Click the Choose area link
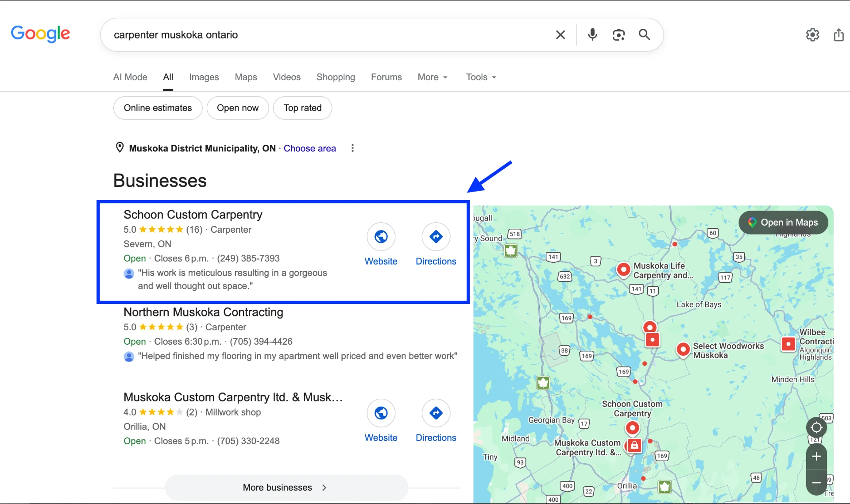850x504 pixels. 309,148
